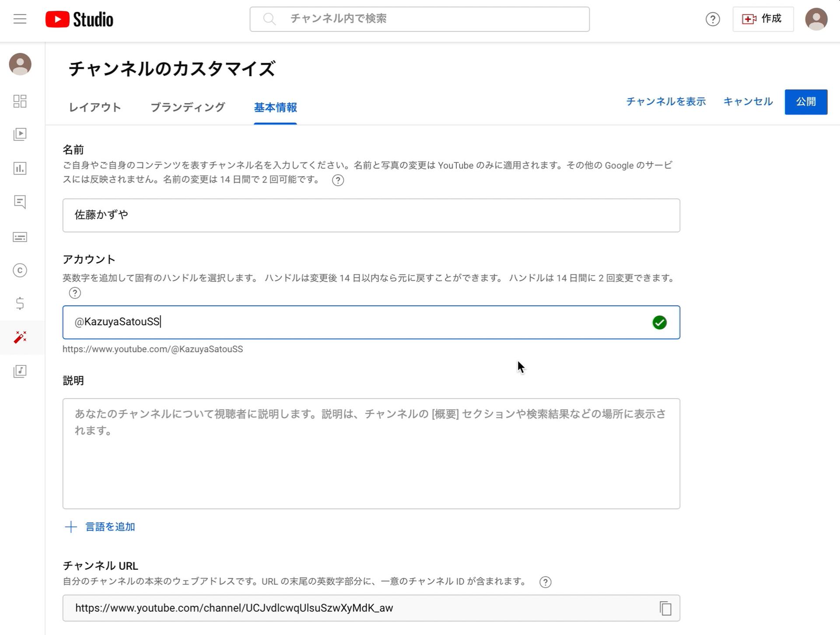This screenshot has height=635, width=840.
Task: Switch to the ブランディング tab
Action: pos(187,107)
